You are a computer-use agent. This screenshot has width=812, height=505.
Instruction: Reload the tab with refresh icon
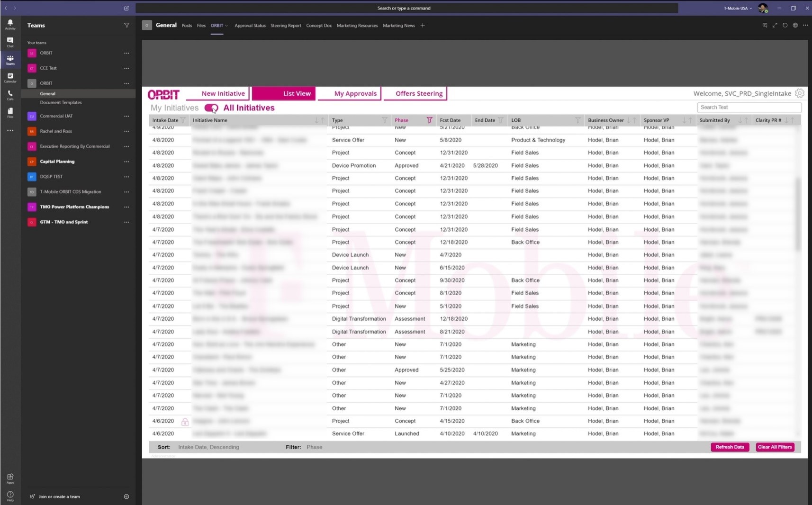(x=785, y=26)
